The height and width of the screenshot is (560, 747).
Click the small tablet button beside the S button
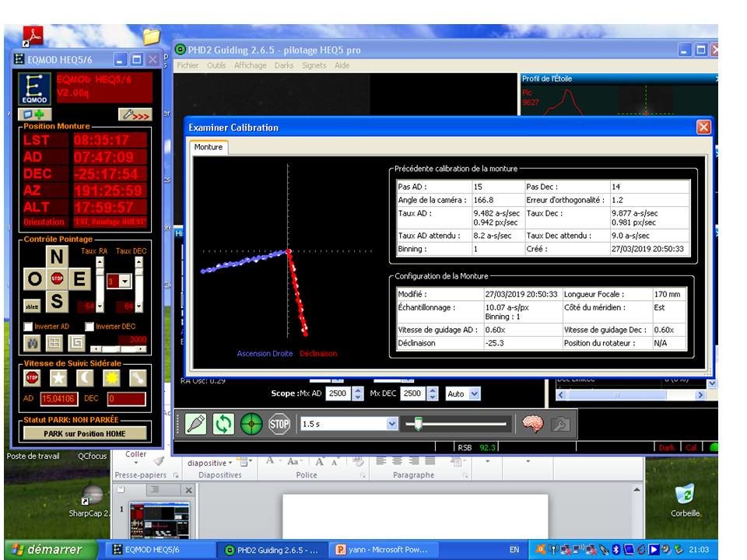click(x=32, y=306)
